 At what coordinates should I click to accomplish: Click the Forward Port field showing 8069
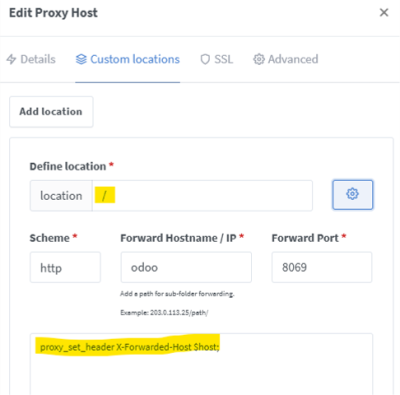click(322, 267)
